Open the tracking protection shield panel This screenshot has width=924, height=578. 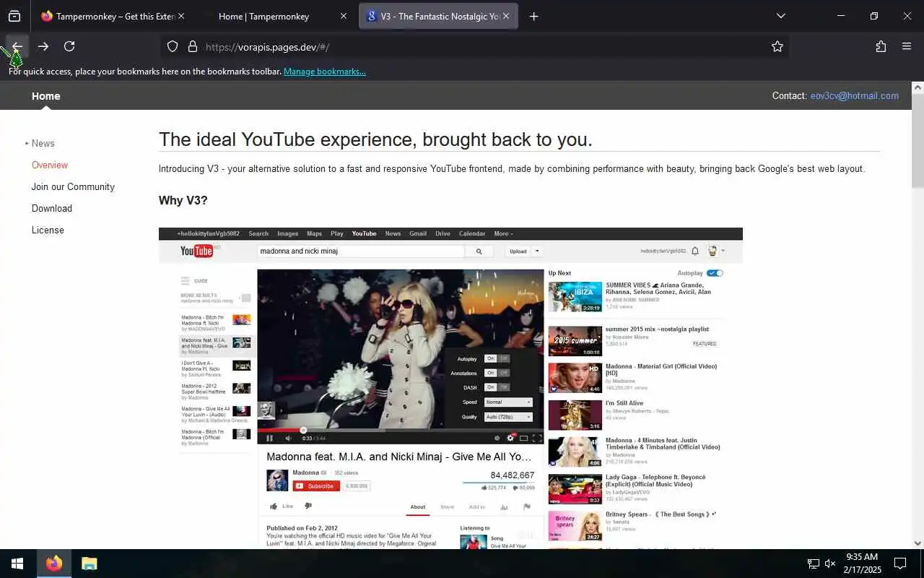point(173,47)
